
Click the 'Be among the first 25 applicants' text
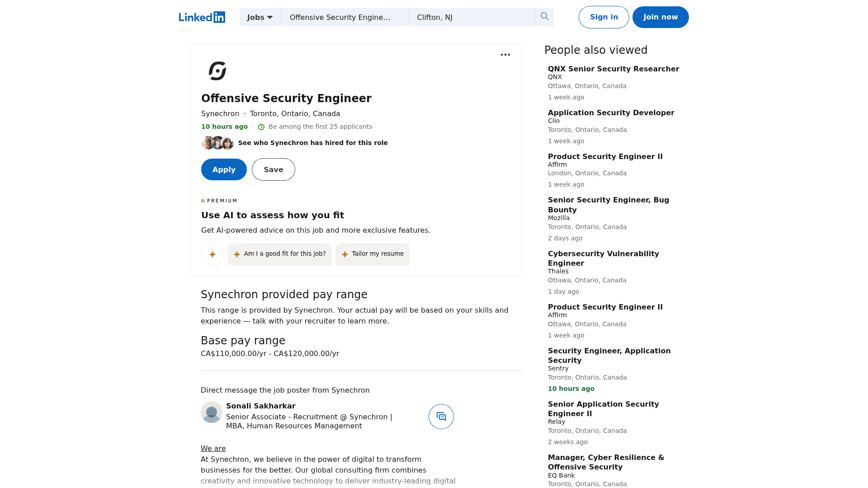321,127
